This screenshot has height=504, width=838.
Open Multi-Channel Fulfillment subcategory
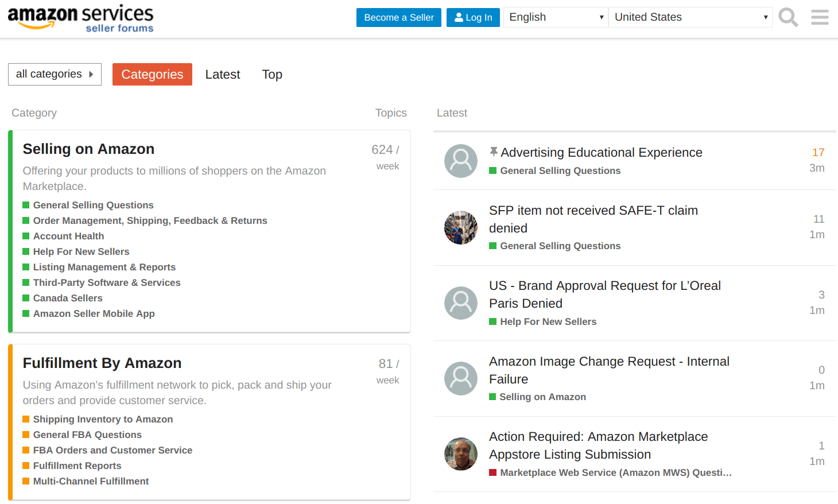point(91,481)
